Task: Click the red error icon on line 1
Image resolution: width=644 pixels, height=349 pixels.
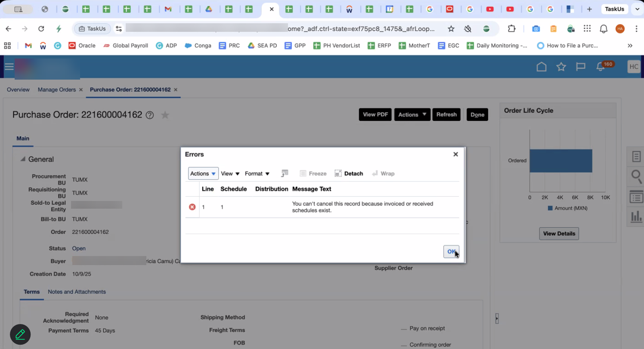Action: [x=192, y=207]
